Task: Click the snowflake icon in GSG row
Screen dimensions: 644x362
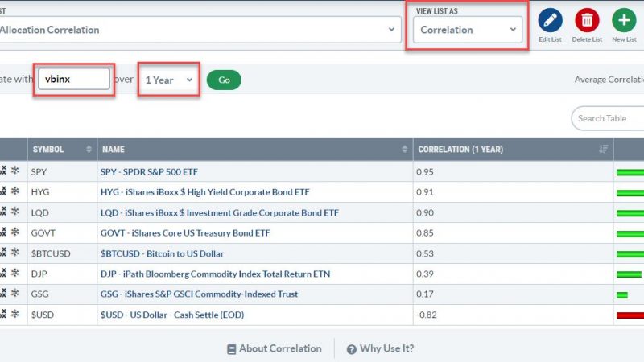Action: click(15, 293)
